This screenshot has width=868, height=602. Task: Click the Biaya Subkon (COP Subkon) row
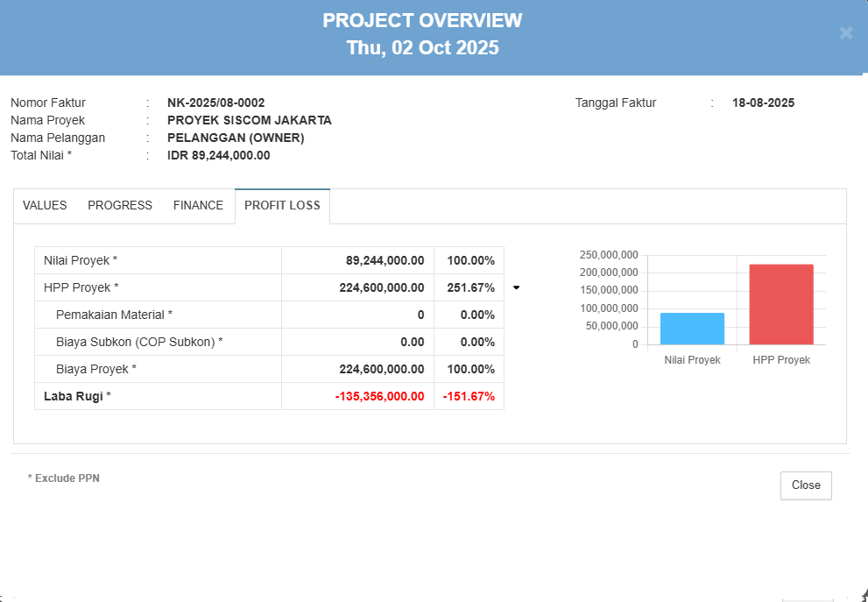[x=138, y=342]
